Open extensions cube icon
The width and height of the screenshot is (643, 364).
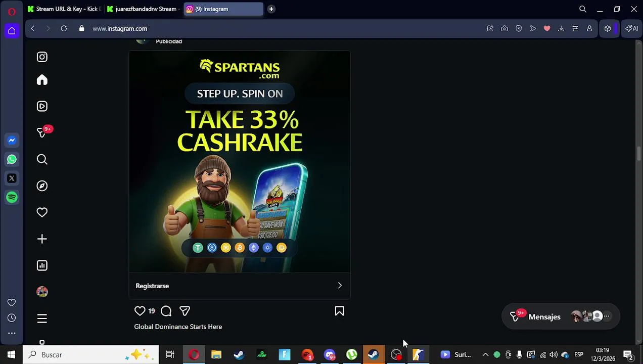coord(608,29)
